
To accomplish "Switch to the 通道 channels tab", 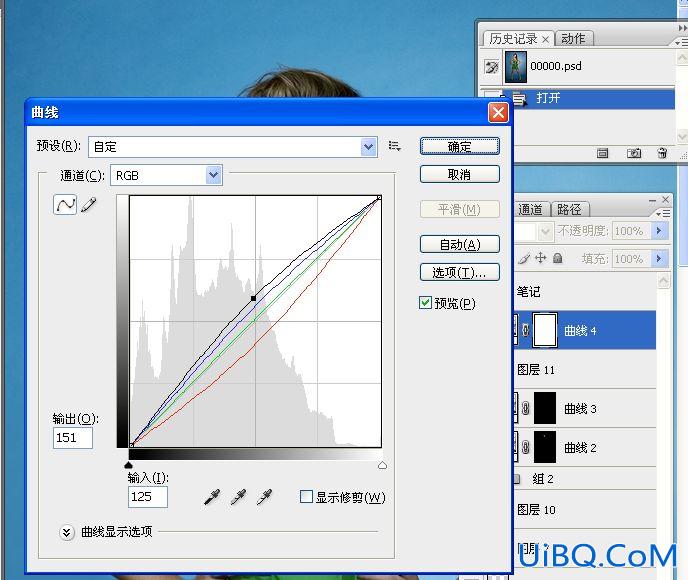I will (x=530, y=209).
